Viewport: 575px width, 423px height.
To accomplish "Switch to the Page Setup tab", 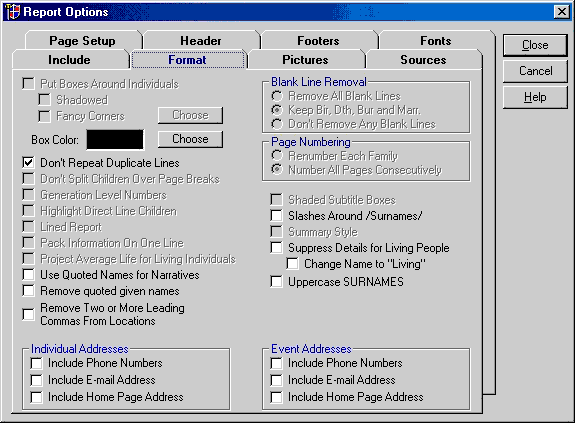I will 83,40.
